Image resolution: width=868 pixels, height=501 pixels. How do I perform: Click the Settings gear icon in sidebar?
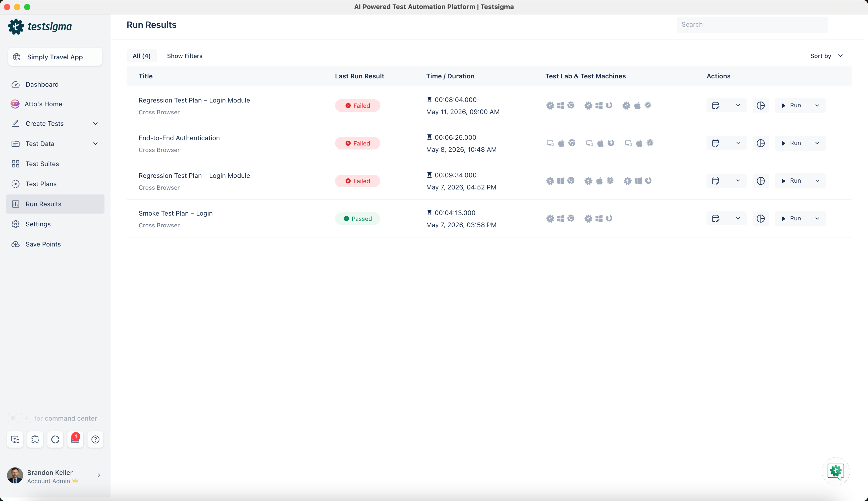click(x=16, y=224)
